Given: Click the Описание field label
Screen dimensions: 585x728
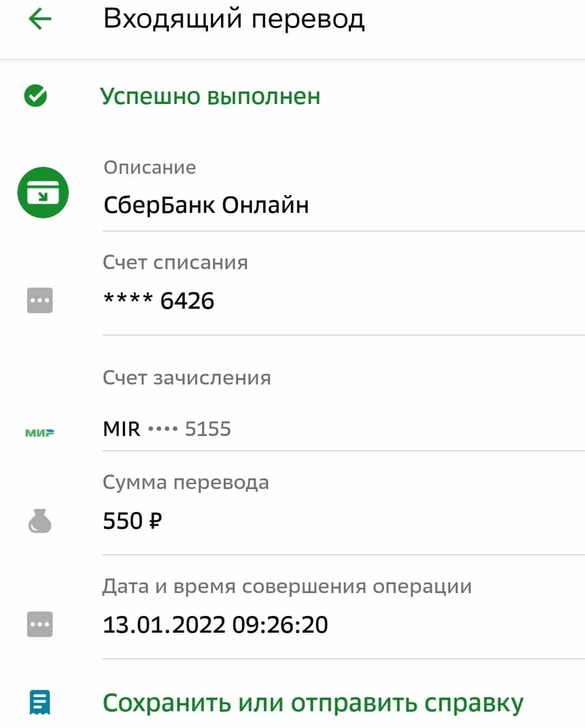Looking at the screenshot, I should click(x=150, y=167).
